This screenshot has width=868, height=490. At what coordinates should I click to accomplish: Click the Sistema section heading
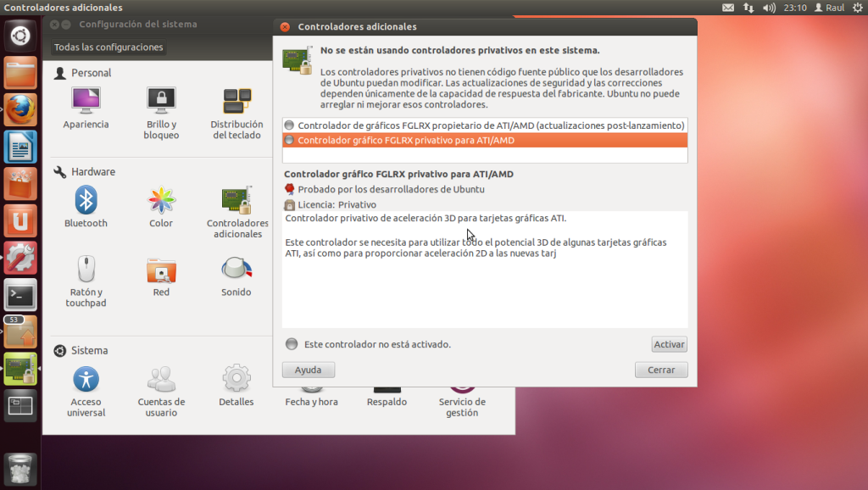tap(90, 350)
